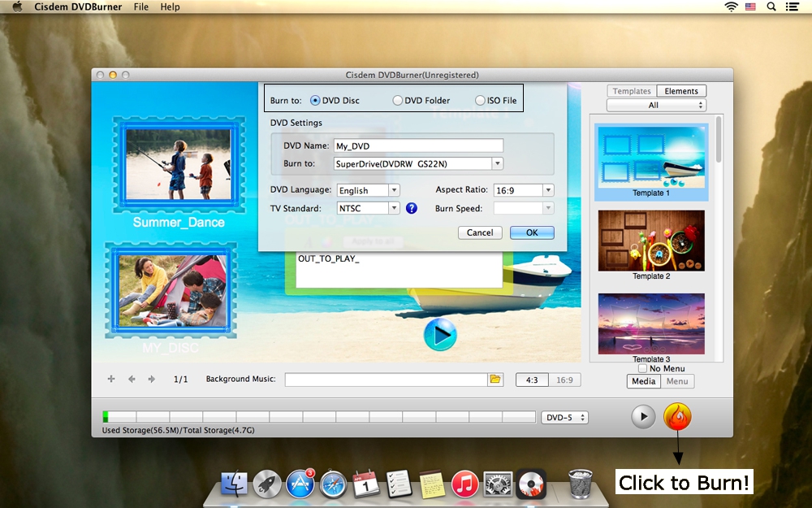This screenshot has width=812, height=508.
Task: Open the Help menu
Action: pos(170,7)
